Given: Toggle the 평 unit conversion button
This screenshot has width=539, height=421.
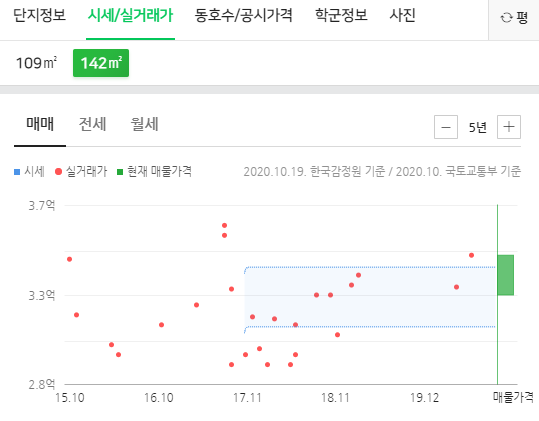Looking at the screenshot, I should tap(514, 17).
